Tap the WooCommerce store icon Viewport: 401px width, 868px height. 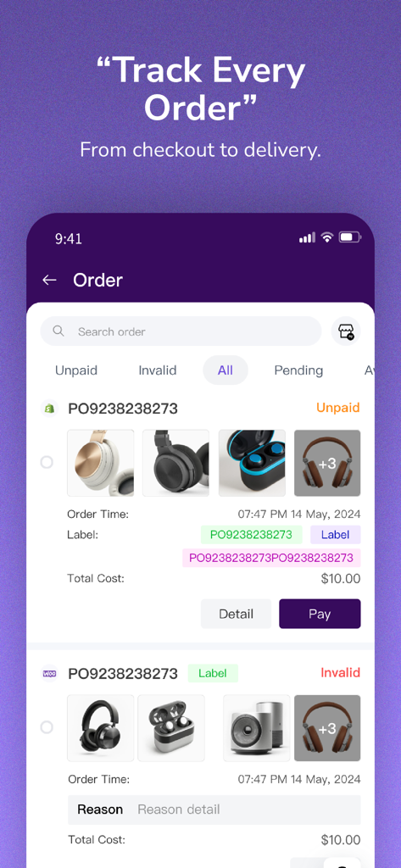point(49,674)
